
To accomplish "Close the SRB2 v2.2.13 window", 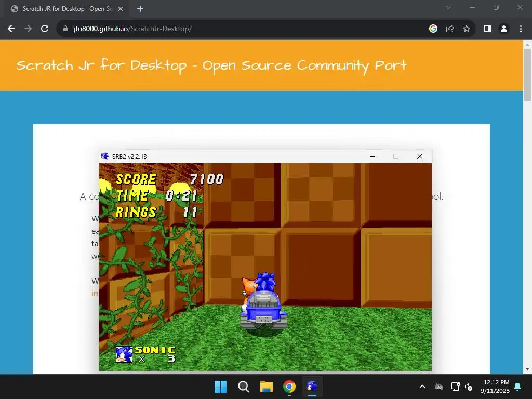I will [420, 156].
